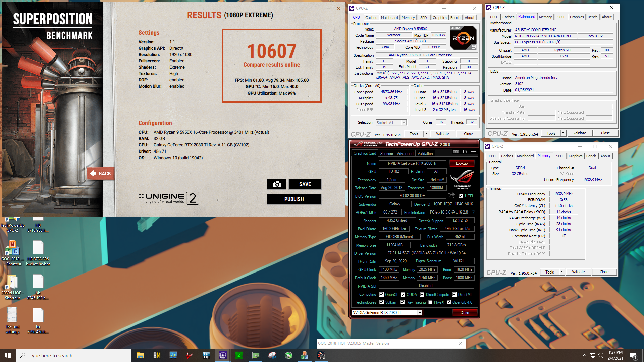The image size is (644, 362).
Task: Open Bench tab in the CPU-Z CPU window
Action: (x=455, y=18)
